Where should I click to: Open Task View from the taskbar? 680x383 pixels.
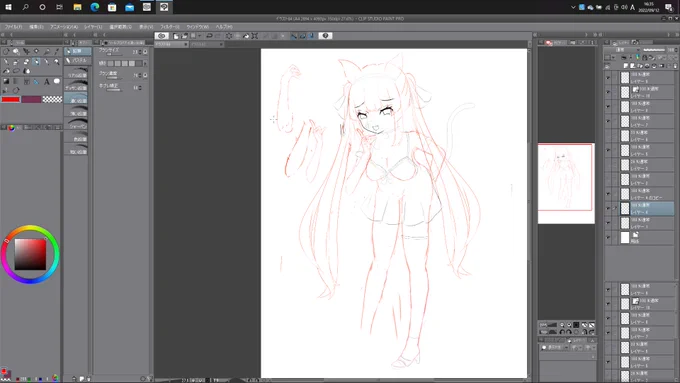[59, 7]
